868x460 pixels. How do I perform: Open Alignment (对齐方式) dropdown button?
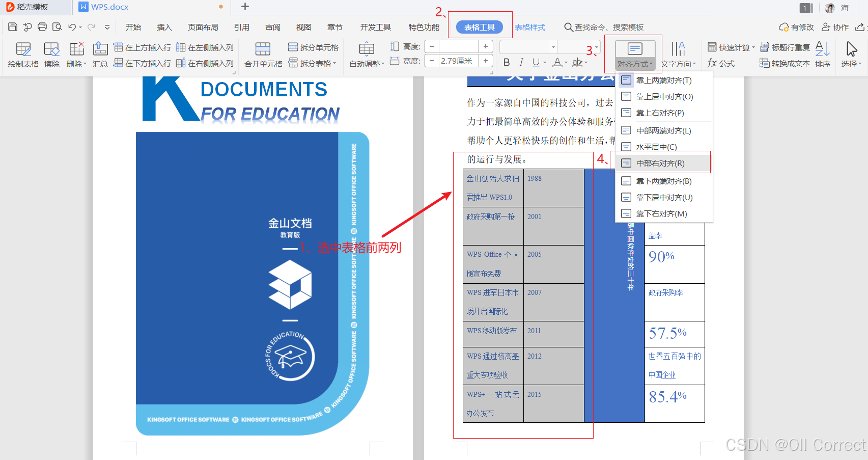coord(635,55)
